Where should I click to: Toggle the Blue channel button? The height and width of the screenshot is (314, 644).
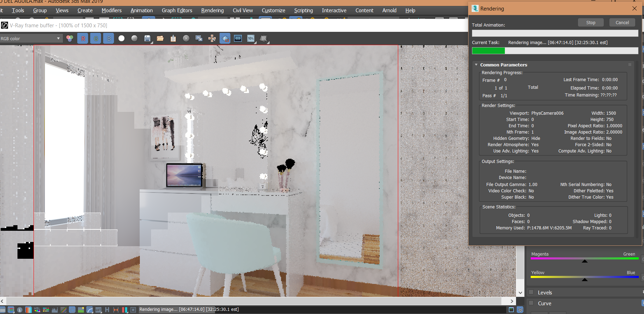(109, 38)
